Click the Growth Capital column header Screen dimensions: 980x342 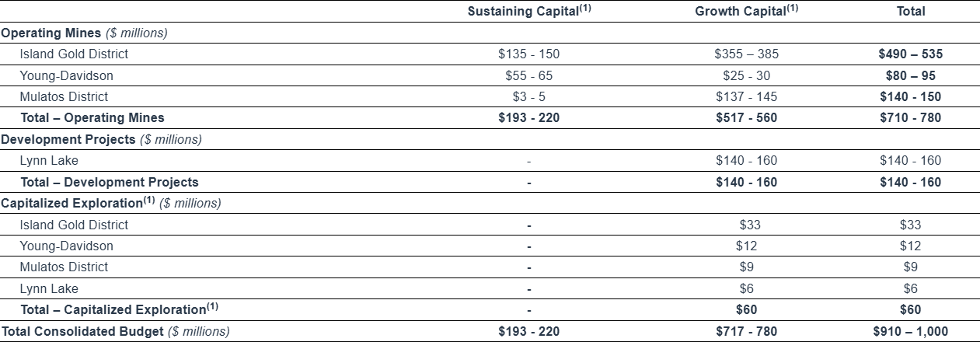[x=746, y=12]
